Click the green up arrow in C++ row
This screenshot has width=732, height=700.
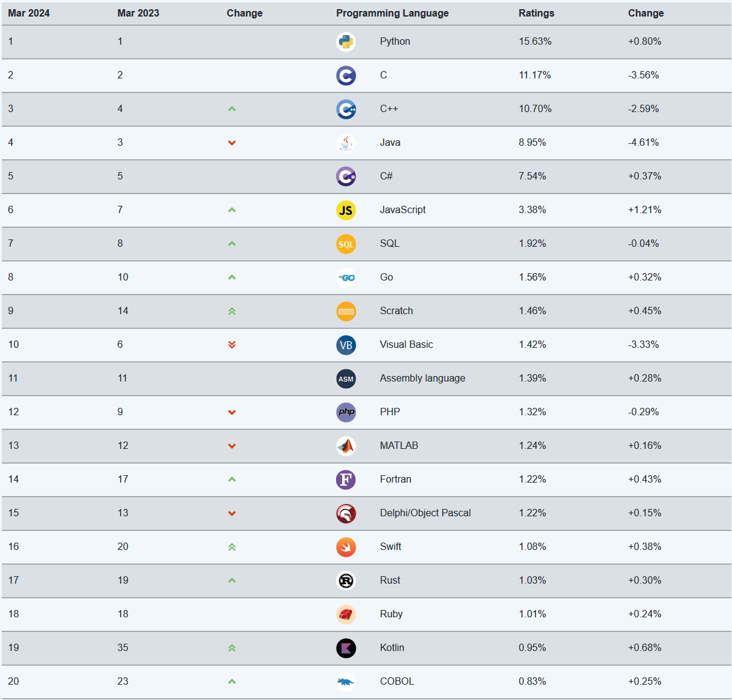[x=232, y=109]
